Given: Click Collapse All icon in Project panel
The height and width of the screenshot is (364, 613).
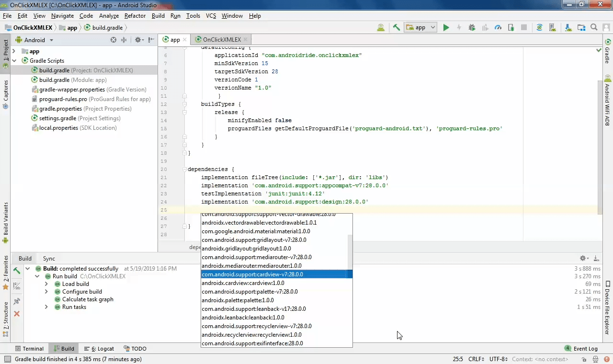Looking at the screenshot, I should point(124,40).
